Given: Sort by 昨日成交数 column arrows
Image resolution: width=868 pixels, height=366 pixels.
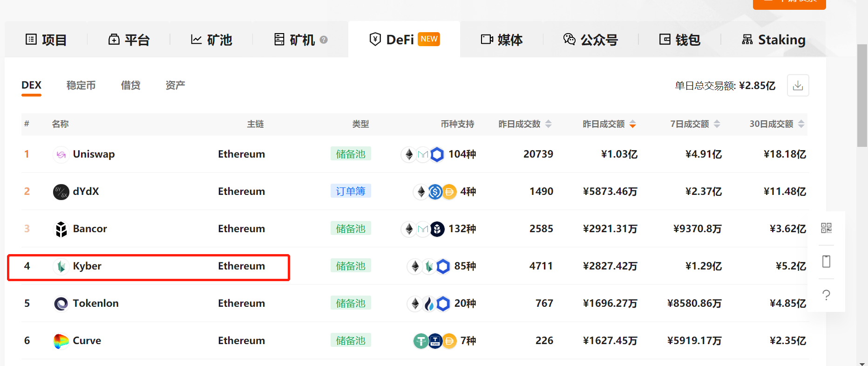Looking at the screenshot, I should tap(549, 124).
